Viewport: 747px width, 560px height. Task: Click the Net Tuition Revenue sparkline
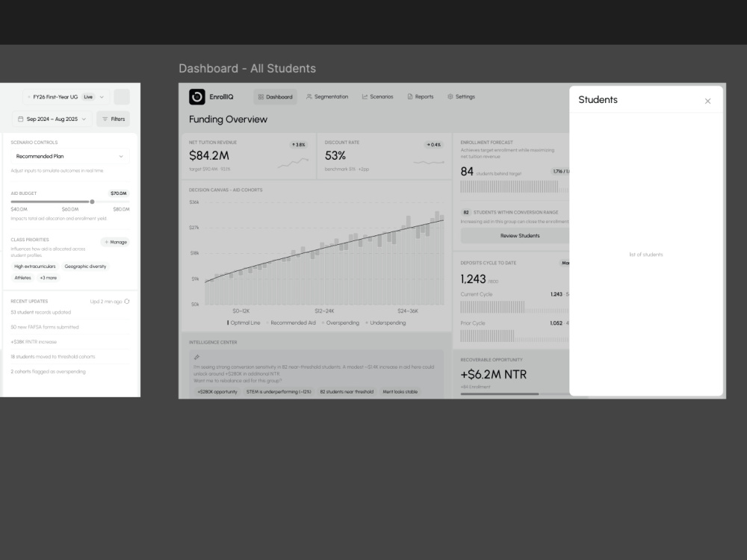[x=293, y=164]
